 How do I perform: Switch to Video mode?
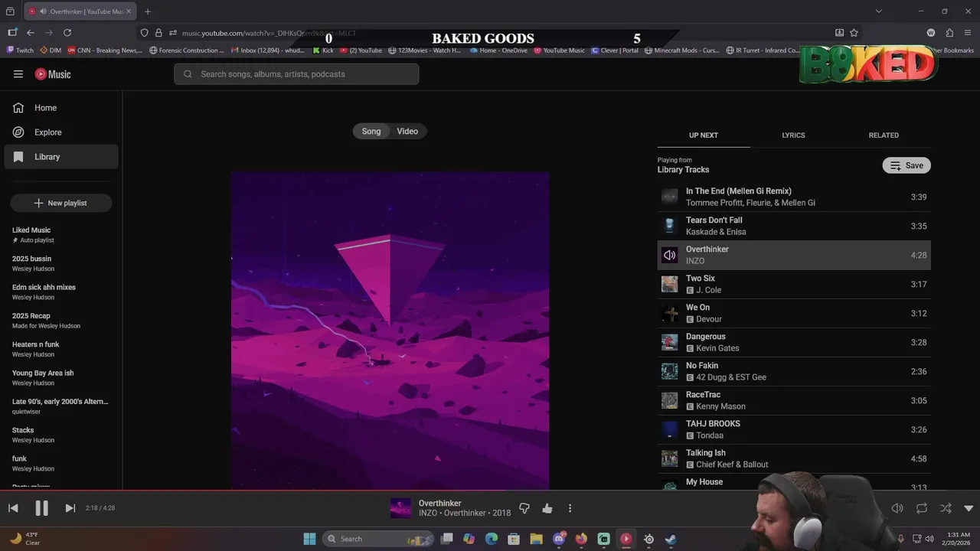[x=407, y=132]
